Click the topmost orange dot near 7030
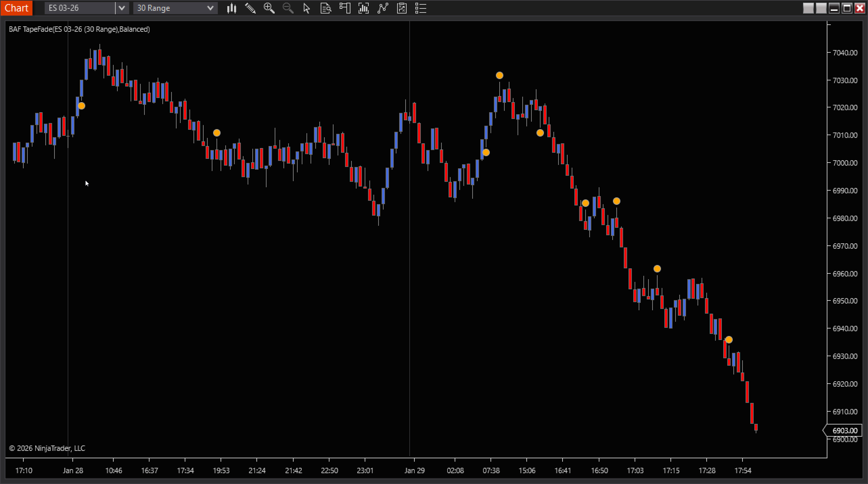The image size is (868, 484). 500,75
